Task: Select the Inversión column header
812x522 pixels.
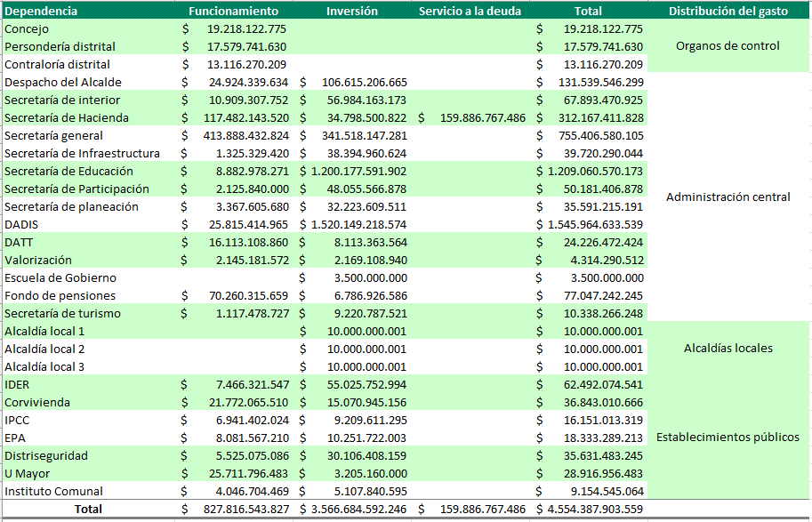Action: coord(351,11)
